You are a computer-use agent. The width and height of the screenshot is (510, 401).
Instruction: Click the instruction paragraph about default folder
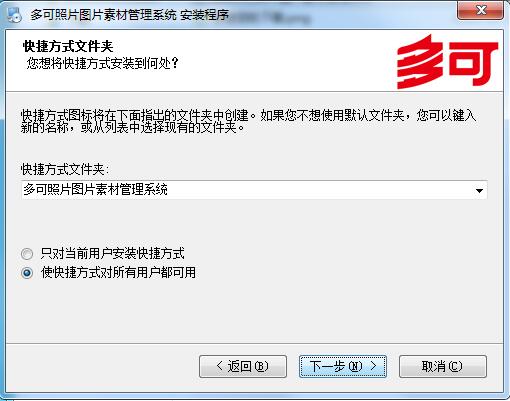point(248,121)
